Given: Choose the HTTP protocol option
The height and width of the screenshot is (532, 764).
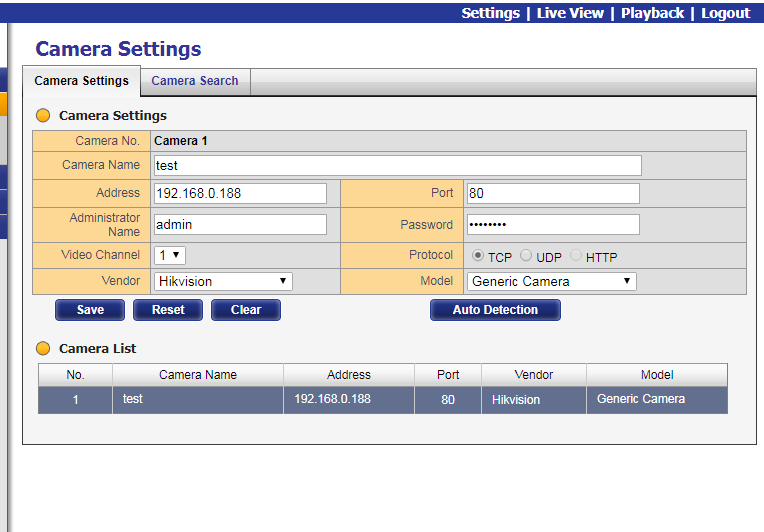Looking at the screenshot, I should [576, 256].
